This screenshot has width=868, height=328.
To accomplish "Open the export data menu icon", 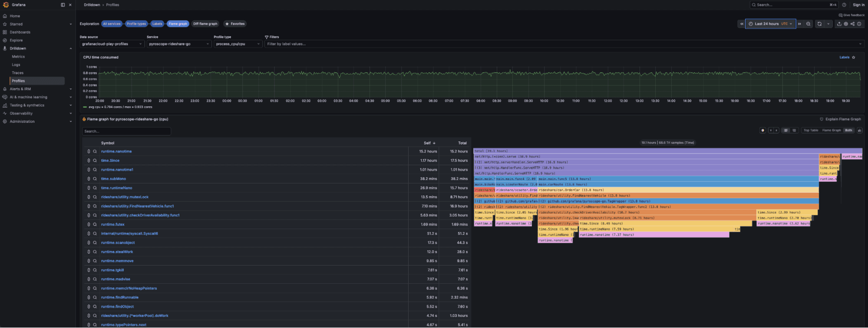I will click(x=839, y=24).
